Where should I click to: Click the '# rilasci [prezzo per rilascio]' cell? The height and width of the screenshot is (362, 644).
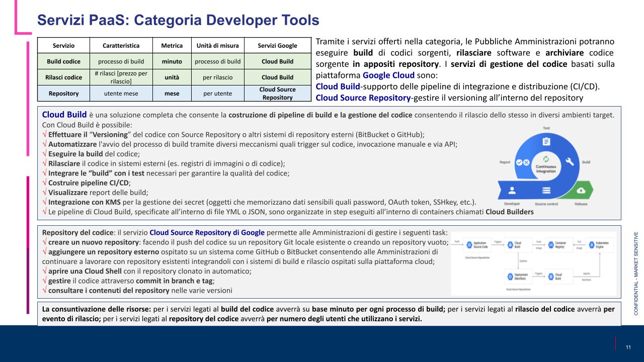click(x=121, y=77)
